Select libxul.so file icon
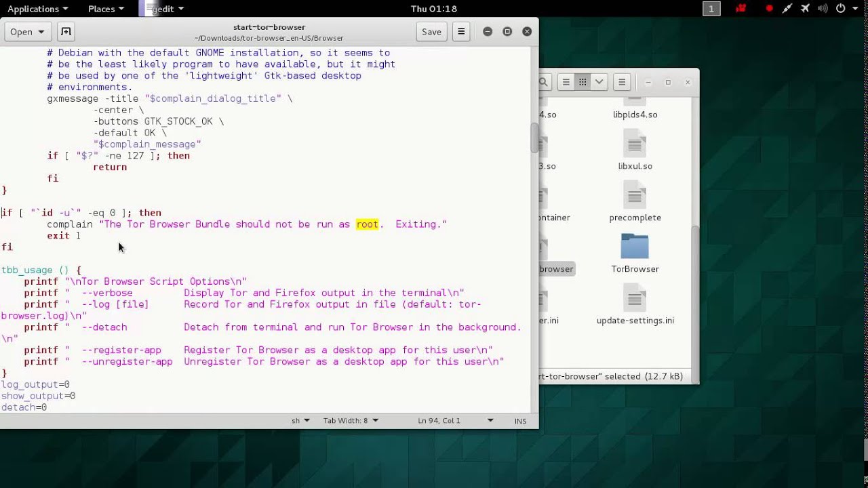 [635, 143]
